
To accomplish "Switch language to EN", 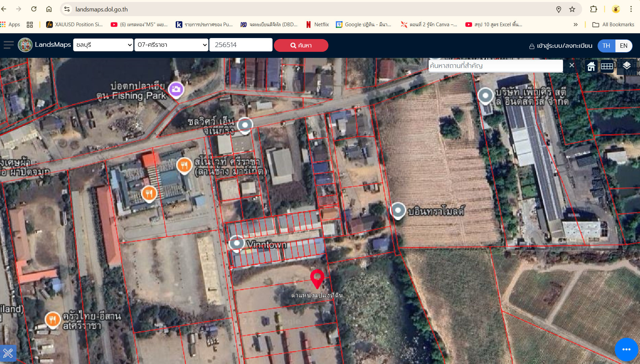I will 624,45.
